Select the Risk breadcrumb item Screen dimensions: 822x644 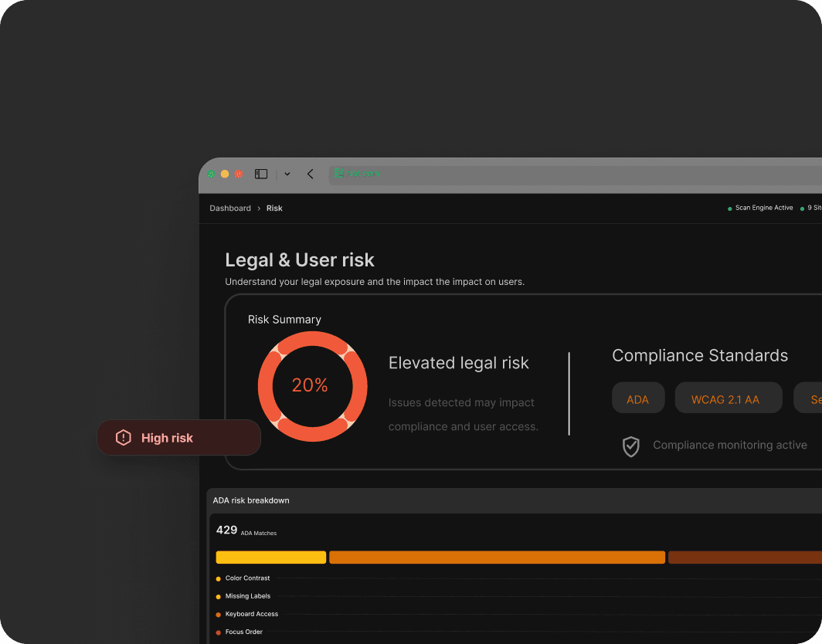(274, 208)
